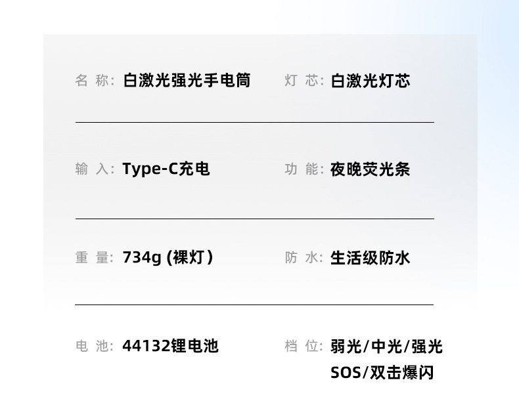519x420 pixels.
Task: Select the 弱光/中光/强光 modes text
Action: pyautogui.click(x=386, y=346)
